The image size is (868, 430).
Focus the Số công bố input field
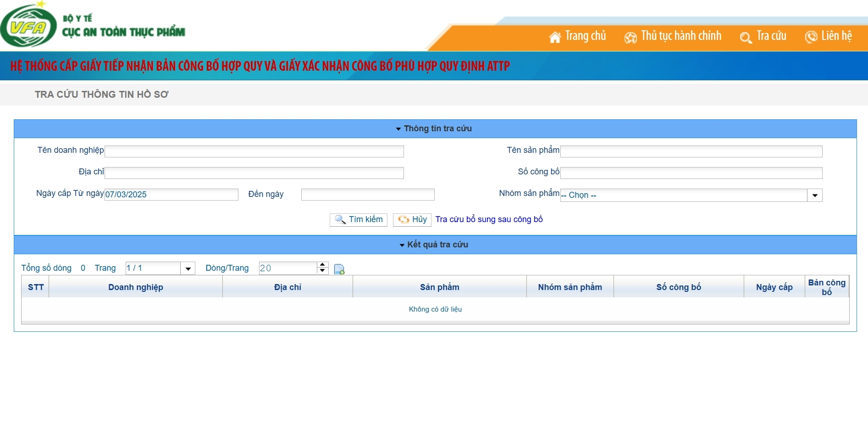click(691, 173)
